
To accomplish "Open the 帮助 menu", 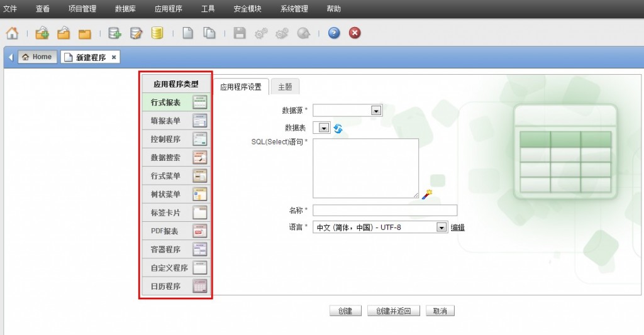I will click(x=333, y=9).
